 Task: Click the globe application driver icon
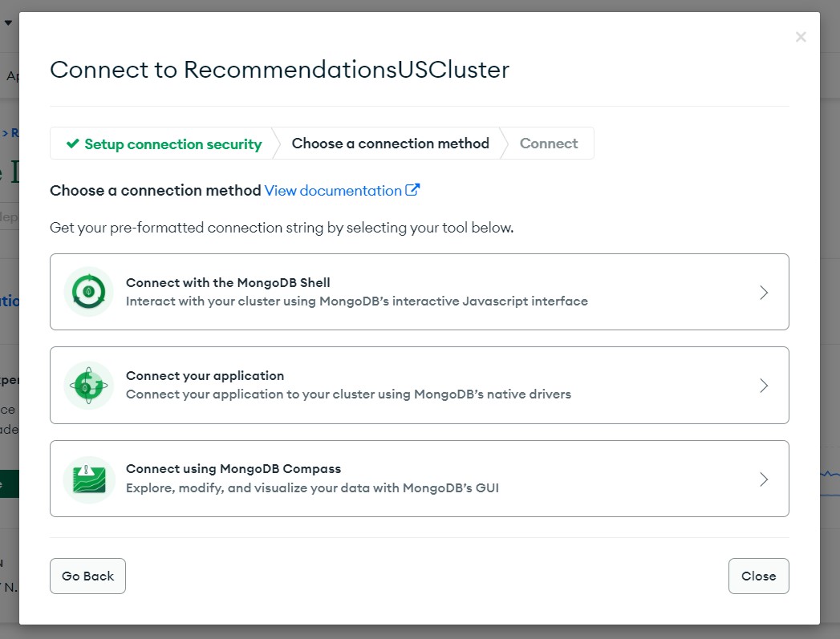tap(89, 386)
